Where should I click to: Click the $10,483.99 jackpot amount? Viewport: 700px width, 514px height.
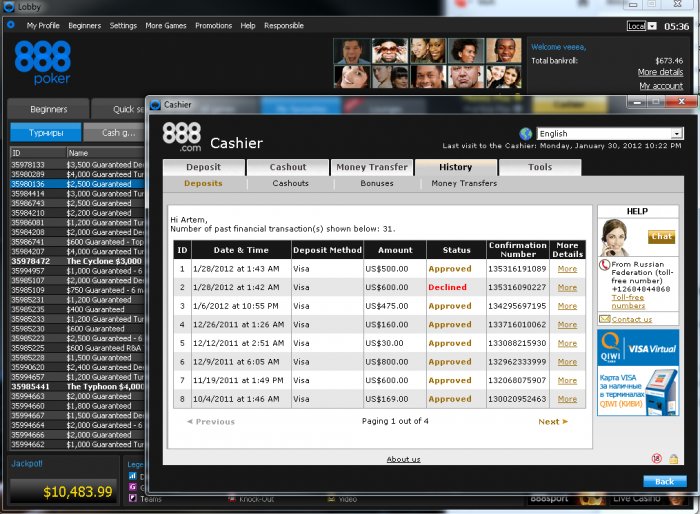[x=78, y=492]
